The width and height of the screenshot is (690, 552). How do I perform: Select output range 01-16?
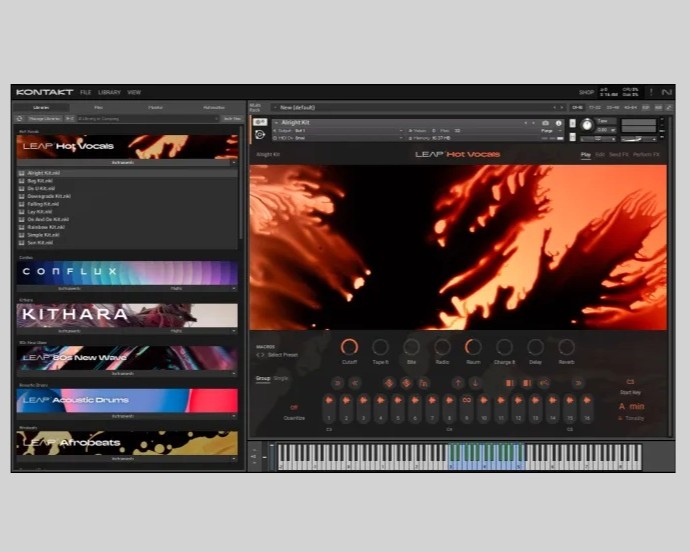pyautogui.click(x=577, y=107)
